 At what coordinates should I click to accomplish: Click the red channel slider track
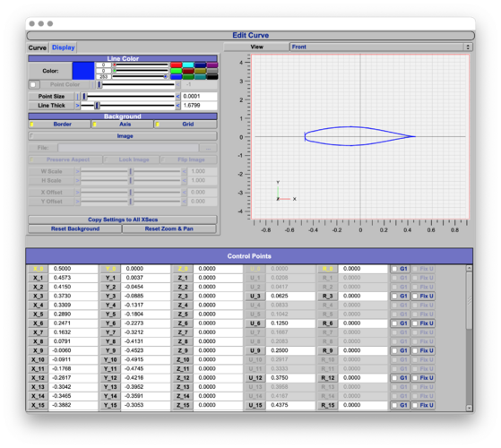pyautogui.click(x=141, y=65)
